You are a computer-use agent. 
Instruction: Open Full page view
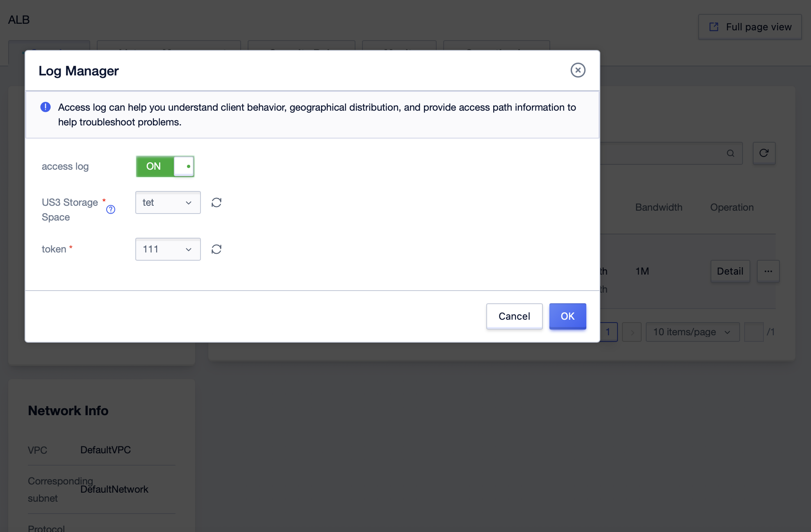click(x=750, y=27)
